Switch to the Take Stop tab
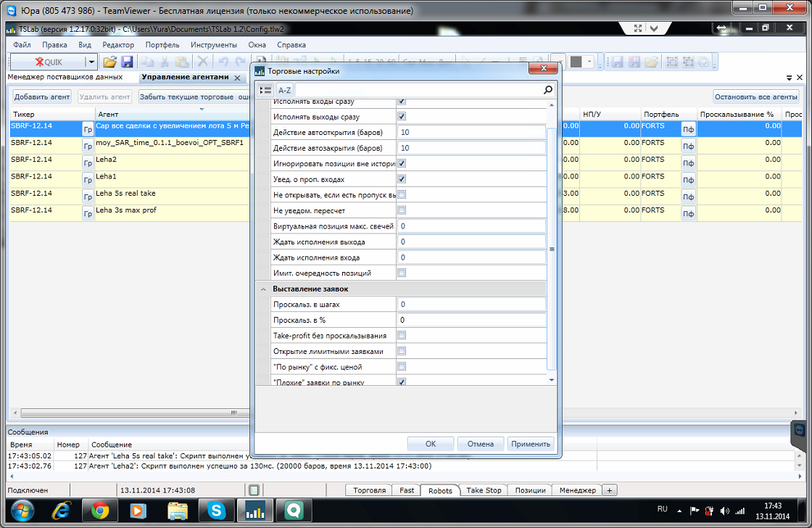 click(484, 490)
